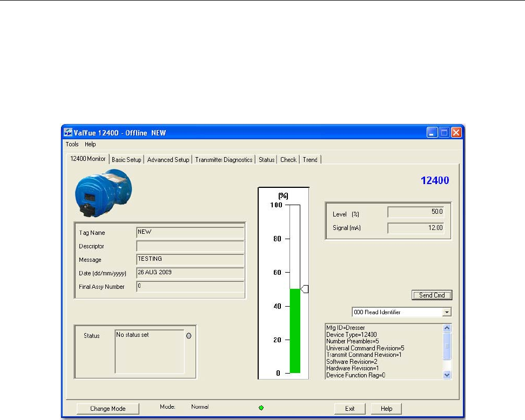Click the Send Cmd button
The width and height of the screenshot is (525, 420).
pos(432,295)
